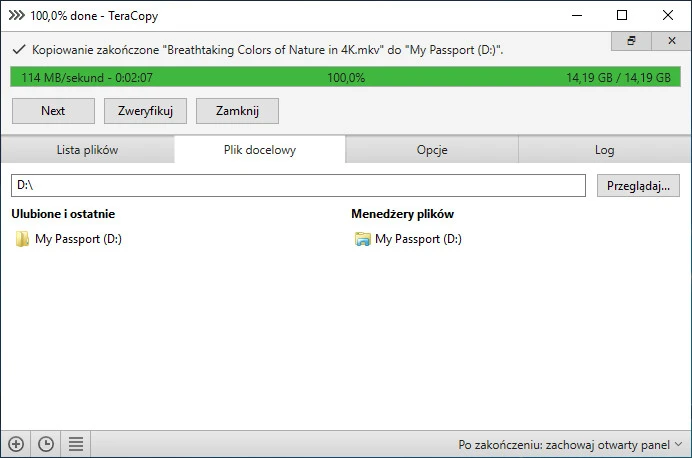The image size is (692, 458).
Task: Click the chevron next to zachowaj otwarty panel
Action: click(678, 444)
